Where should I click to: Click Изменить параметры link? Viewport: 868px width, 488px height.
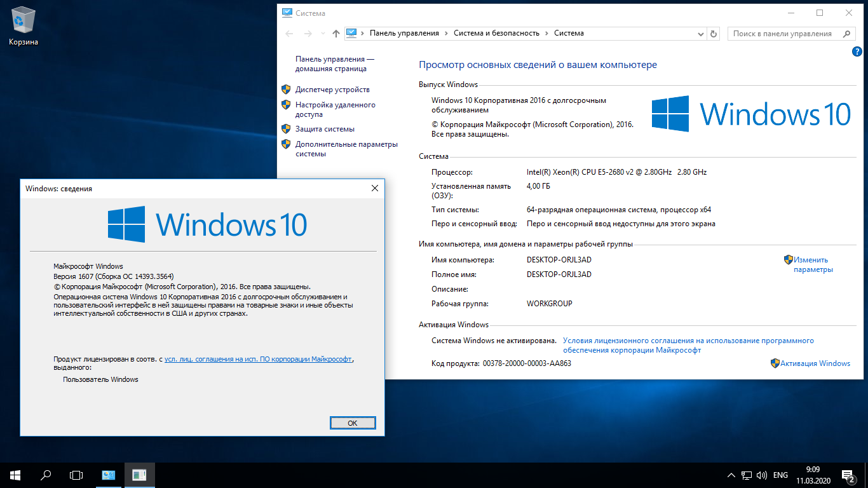[x=813, y=264]
